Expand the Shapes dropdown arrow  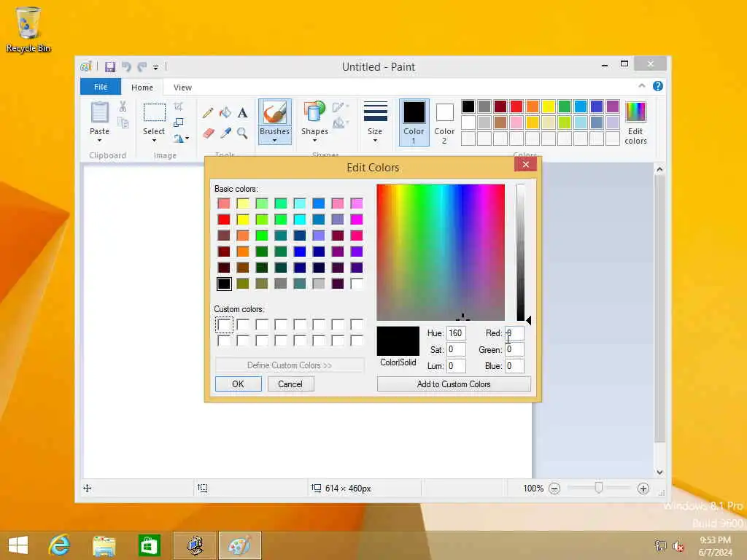pos(314,141)
